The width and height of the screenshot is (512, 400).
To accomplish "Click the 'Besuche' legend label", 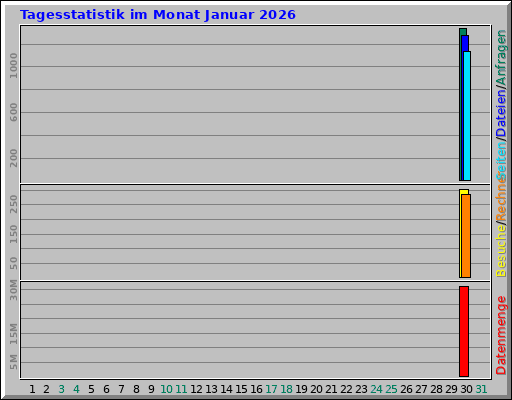I will [x=501, y=251].
